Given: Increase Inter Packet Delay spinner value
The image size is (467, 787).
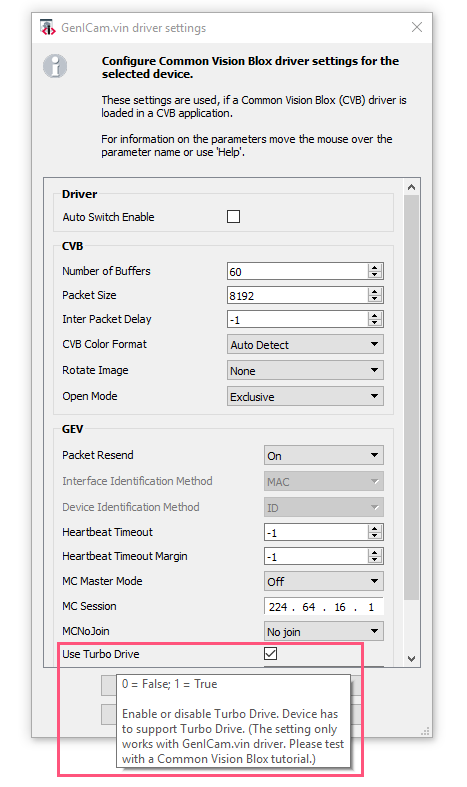Looking at the screenshot, I should 374,316.
